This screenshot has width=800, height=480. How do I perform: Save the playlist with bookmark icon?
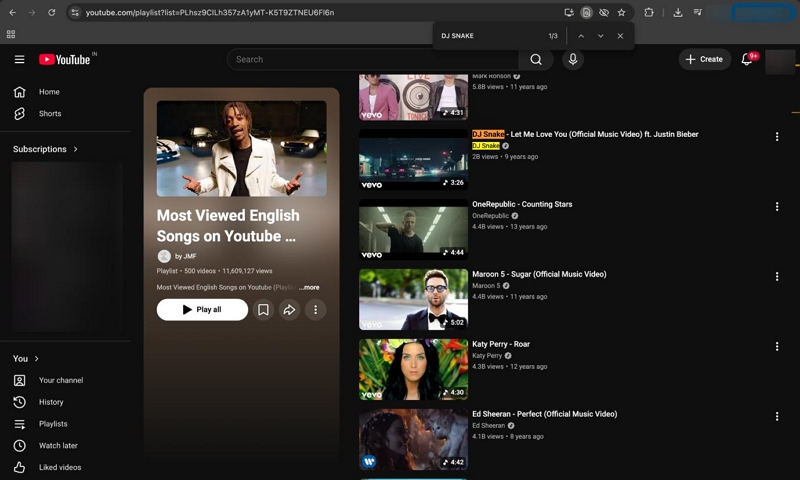(x=263, y=310)
